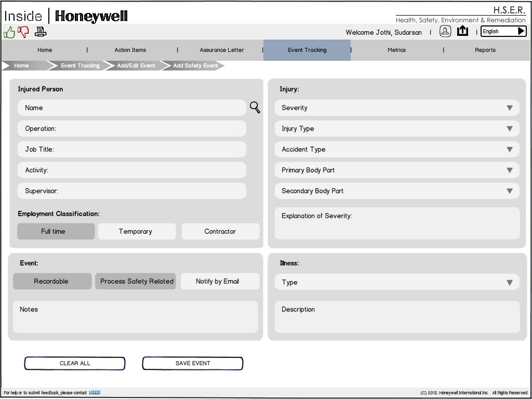This screenshot has width=532, height=399.
Task: Click the Add/Edit Event breadcrumb
Action: (136, 66)
